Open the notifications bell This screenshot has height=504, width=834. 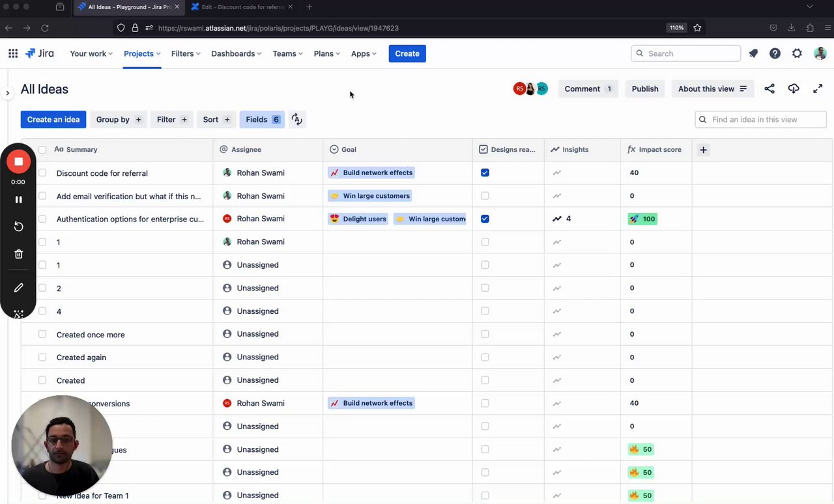pyautogui.click(x=753, y=53)
